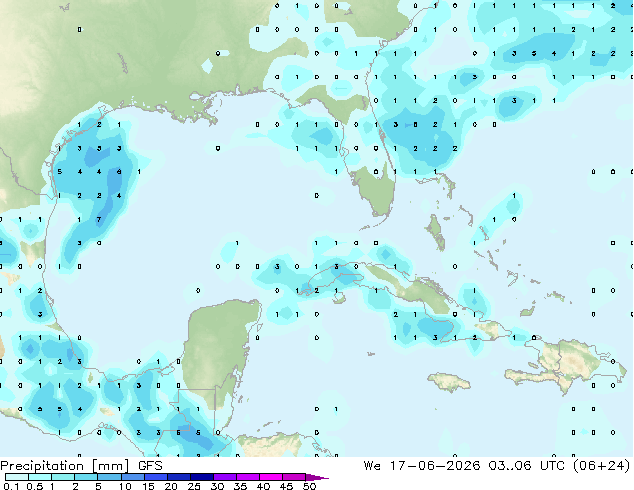The height and width of the screenshot is (490, 634).
Task: Click the '7' precipitation value off the Texas coast
Action: [x=99, y=220]
